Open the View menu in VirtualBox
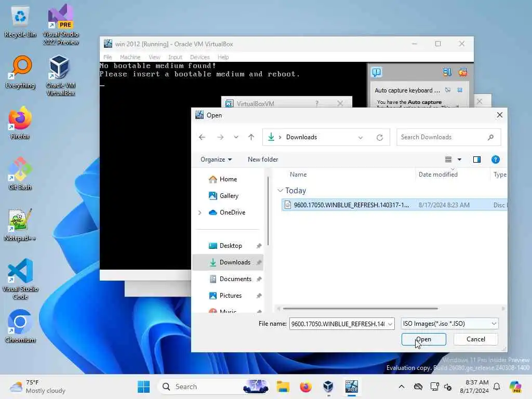Screen dimensions: 532x399 pyautogui.click(x=154, y=57)
